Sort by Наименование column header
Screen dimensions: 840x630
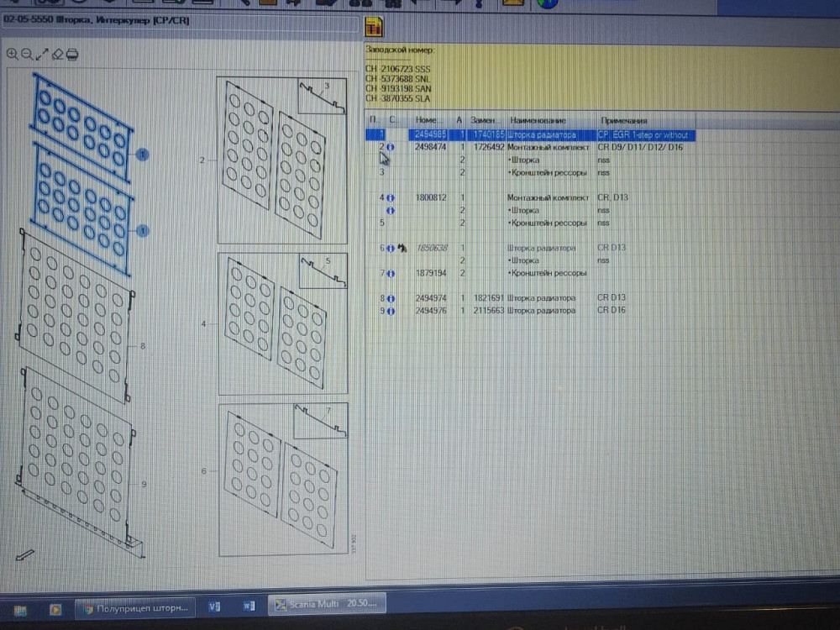(x=538, y=121)
